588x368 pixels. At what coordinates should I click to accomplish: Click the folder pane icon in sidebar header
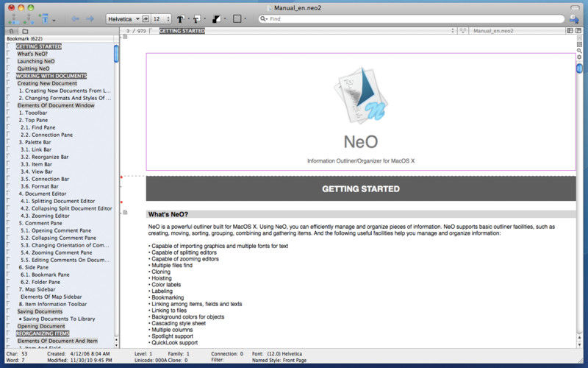point(25,31)
